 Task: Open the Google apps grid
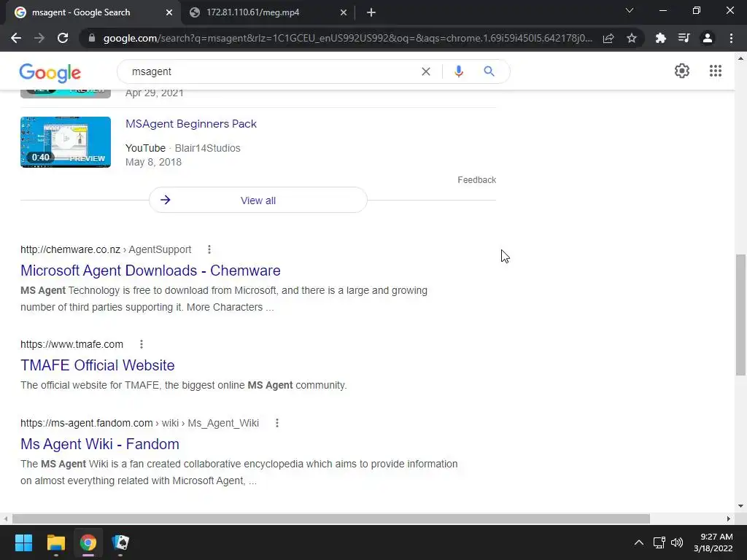(x=715, y=71)
